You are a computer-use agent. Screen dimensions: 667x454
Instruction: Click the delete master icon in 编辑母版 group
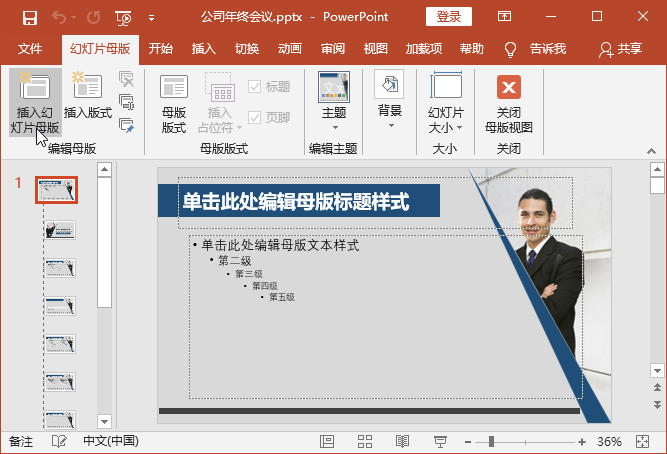(x=126, y=79)
